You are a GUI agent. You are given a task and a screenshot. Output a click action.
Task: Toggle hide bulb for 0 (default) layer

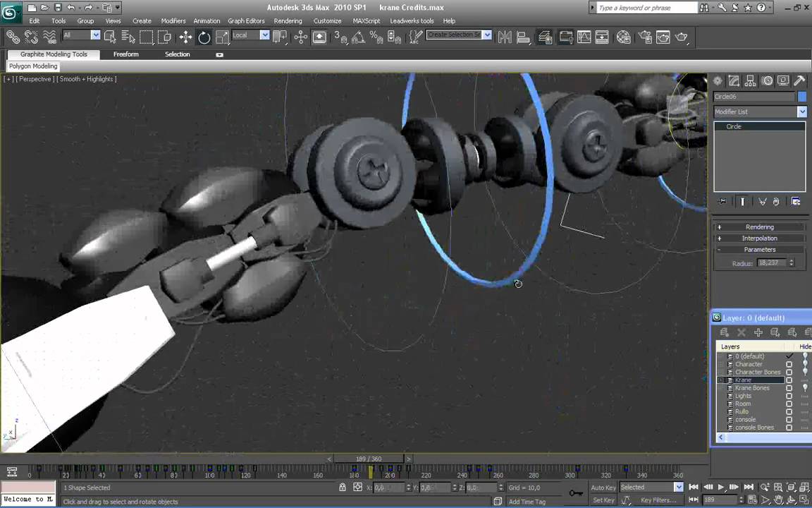coord(805,356)
